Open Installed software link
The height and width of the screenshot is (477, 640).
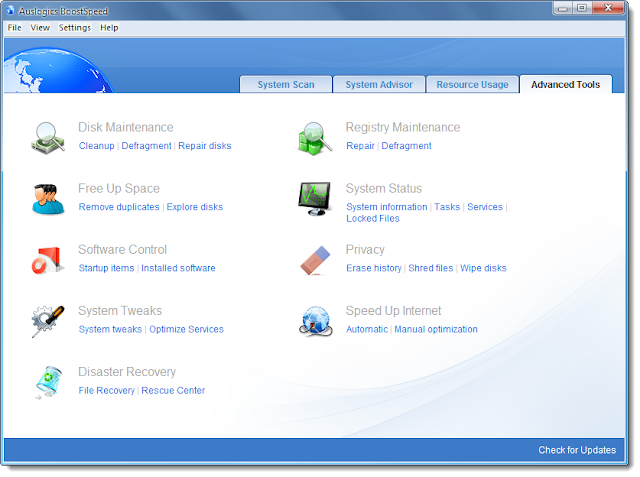[x=178, y=268]
